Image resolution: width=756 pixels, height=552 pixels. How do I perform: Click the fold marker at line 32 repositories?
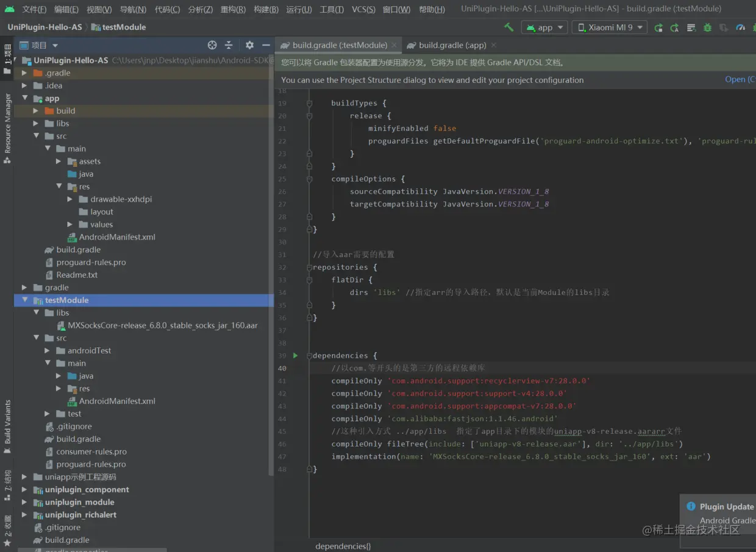click(309, 267)
